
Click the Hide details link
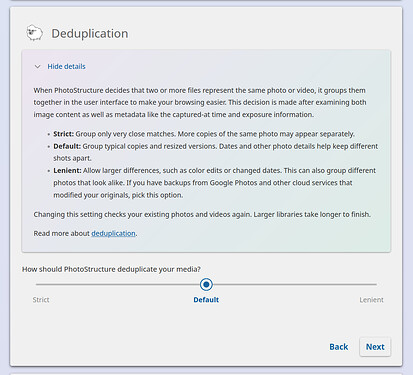pos(66,66)
